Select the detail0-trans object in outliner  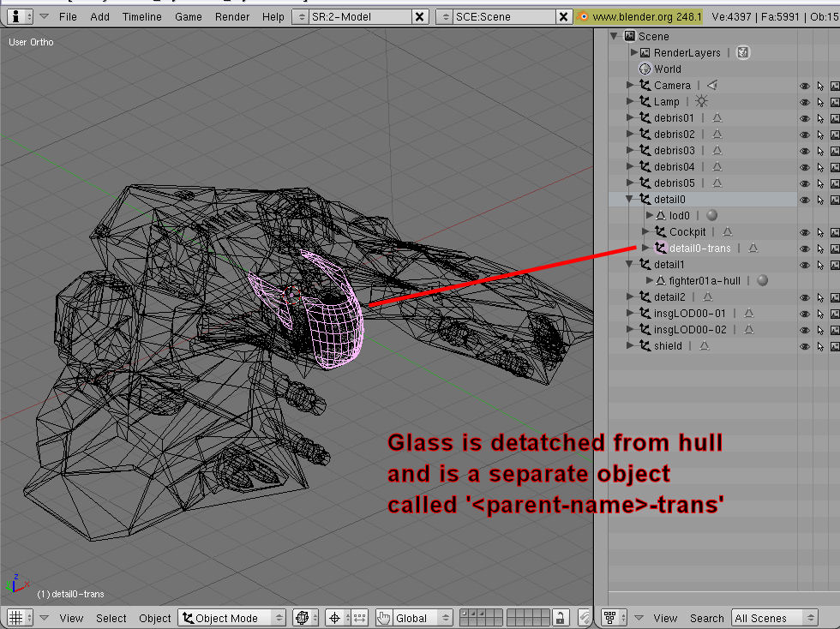[x=699, y=248]
